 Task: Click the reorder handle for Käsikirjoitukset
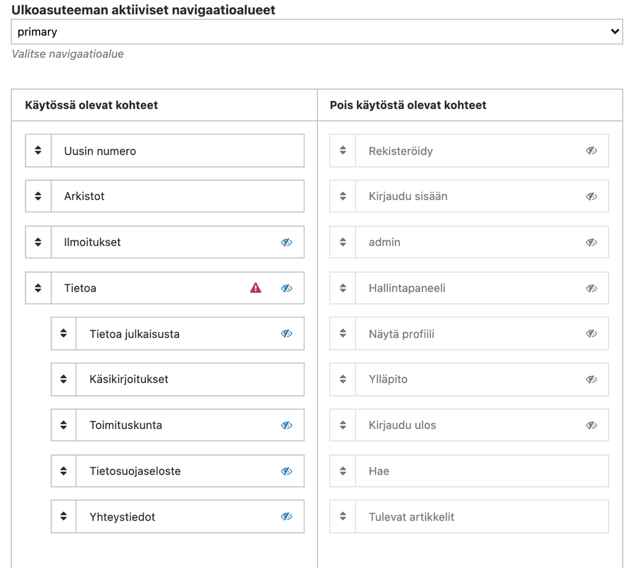click(63, 379)
